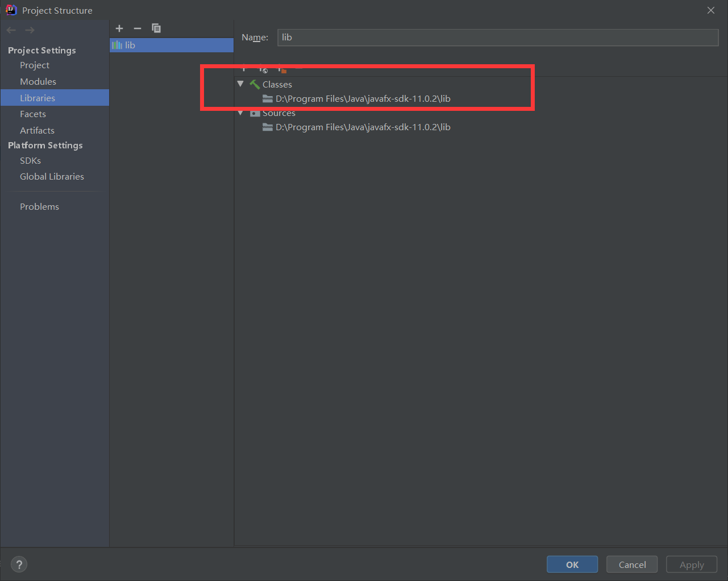Click the Platform Settings heading
This screenshot has height=581, width=728.
tap(45, 145)
